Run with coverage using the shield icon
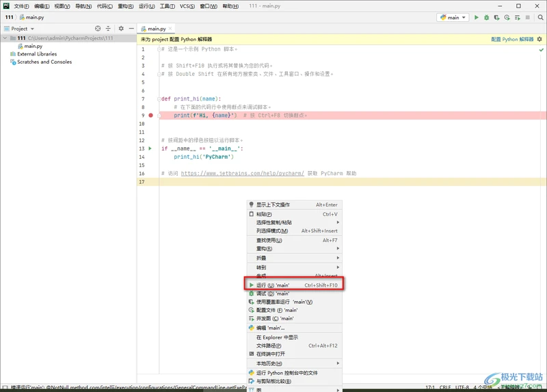The width and height of the screenshot is (547, 392). [496, 17]
